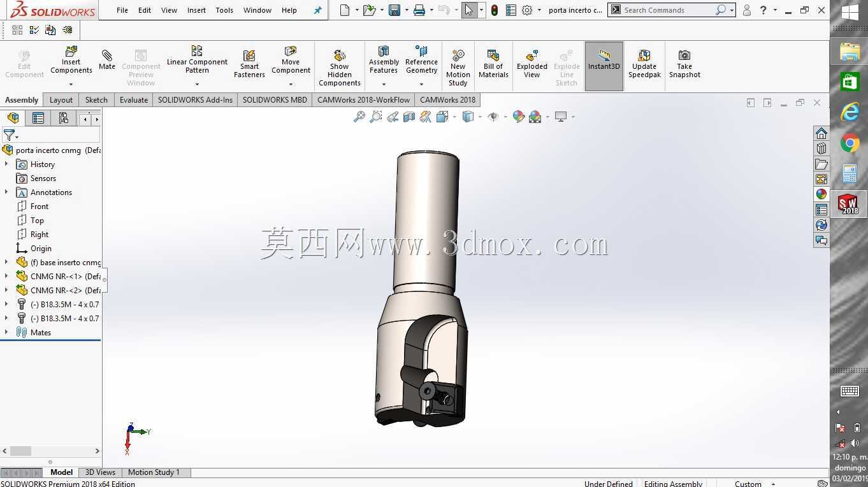The width and height of the screenshot is (868, 487).
Task: Click the Apply Scene icon
Action: click(535, 117)
